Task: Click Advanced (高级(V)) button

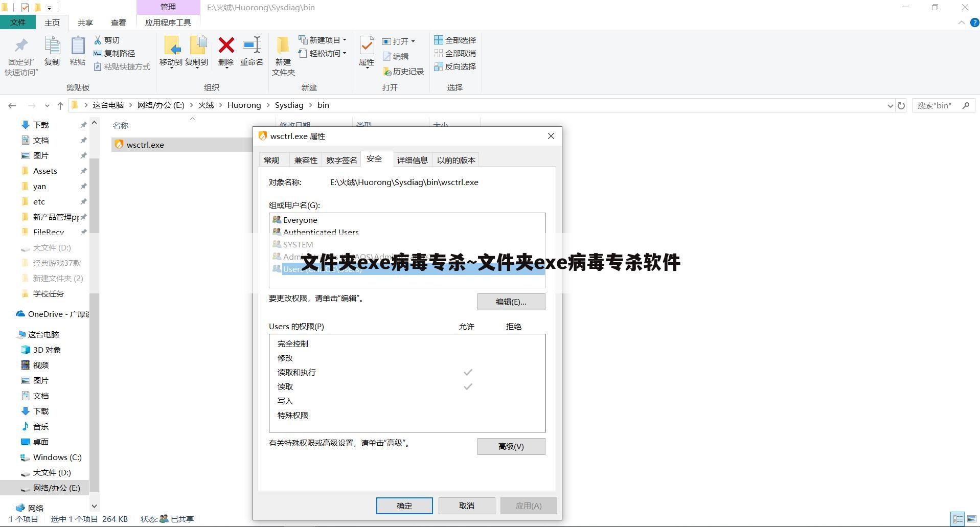Action: click(x=511, y=447)
